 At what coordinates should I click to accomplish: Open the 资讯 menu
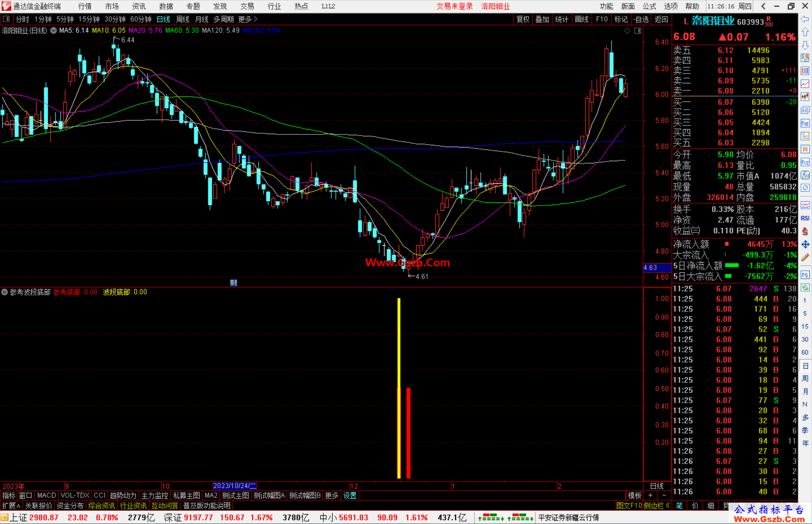coord(139,6)
